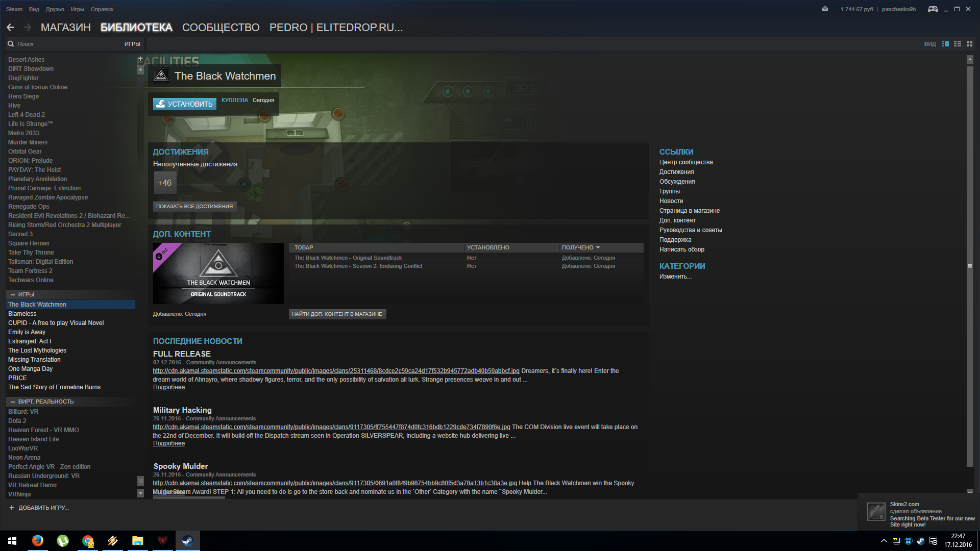Sort DLC by ПОЛУЧЕНО column arrow
Image resolution: width=980 pixels, height=551 pixels.
click(x=598, y=247)
